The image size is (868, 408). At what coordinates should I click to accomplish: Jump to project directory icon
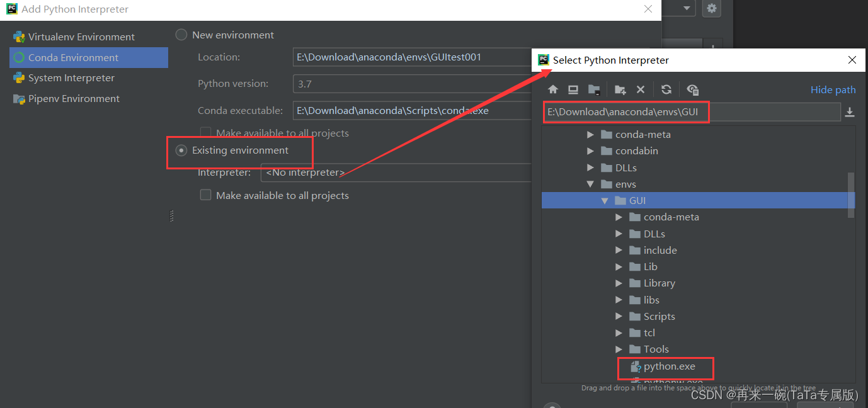[594, 89]
